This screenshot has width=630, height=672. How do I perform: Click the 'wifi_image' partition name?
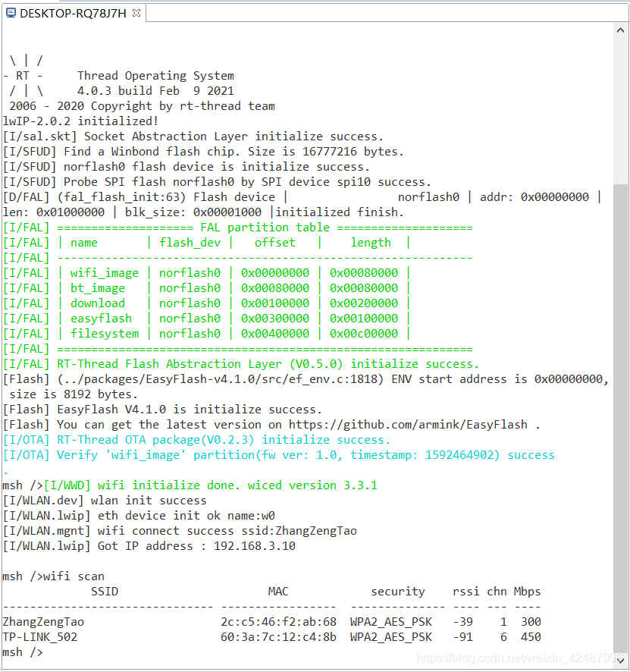click(105, 273)
